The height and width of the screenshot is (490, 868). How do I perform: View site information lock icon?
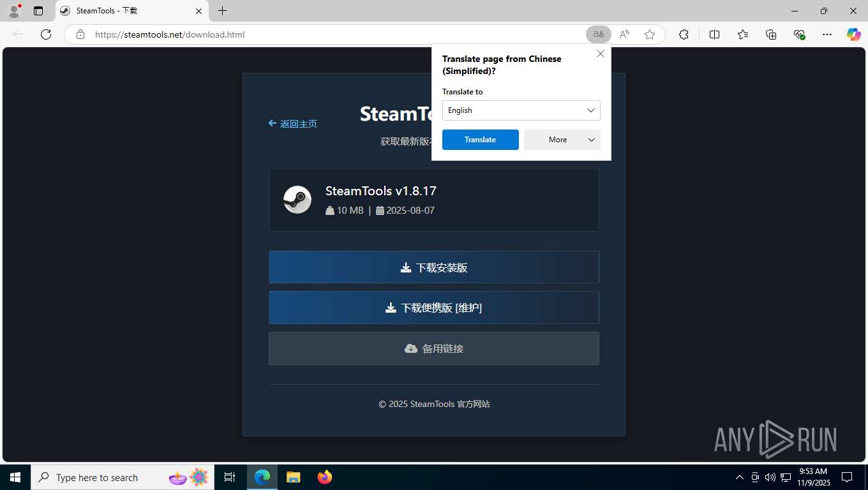[80, 34]
